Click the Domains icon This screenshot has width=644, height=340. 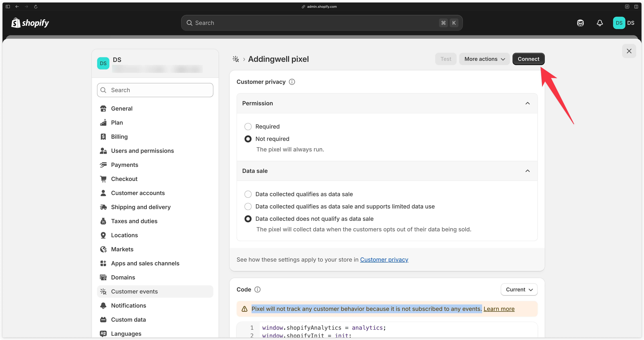[x=103, y=277]
